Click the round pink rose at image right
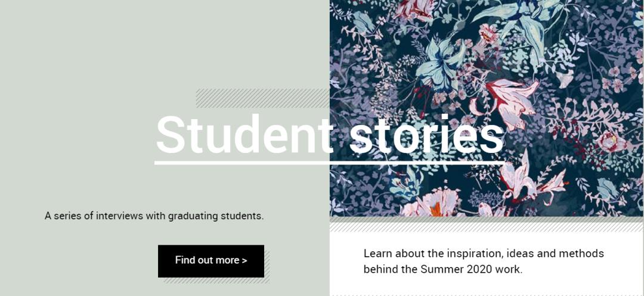The image size is (644, 296). pyautogui.click(x=610, y=142)
